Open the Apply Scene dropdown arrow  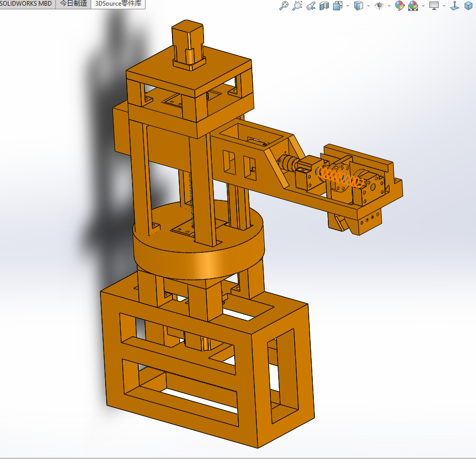pos(424,6)
